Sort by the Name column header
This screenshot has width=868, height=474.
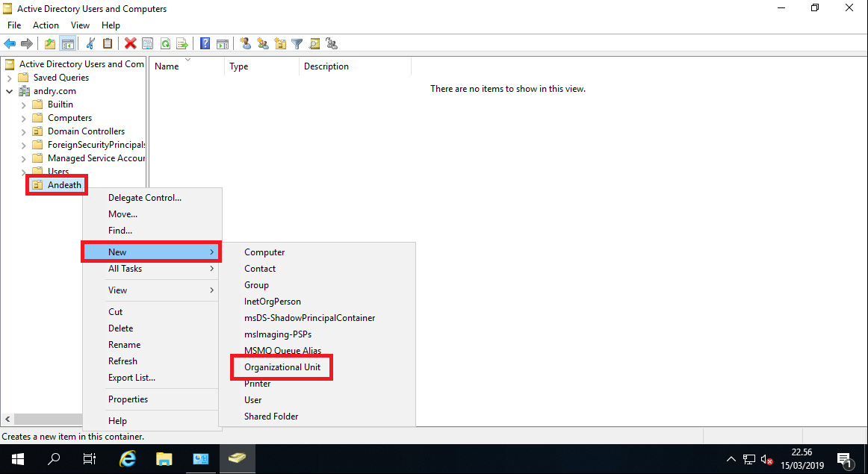187,66
